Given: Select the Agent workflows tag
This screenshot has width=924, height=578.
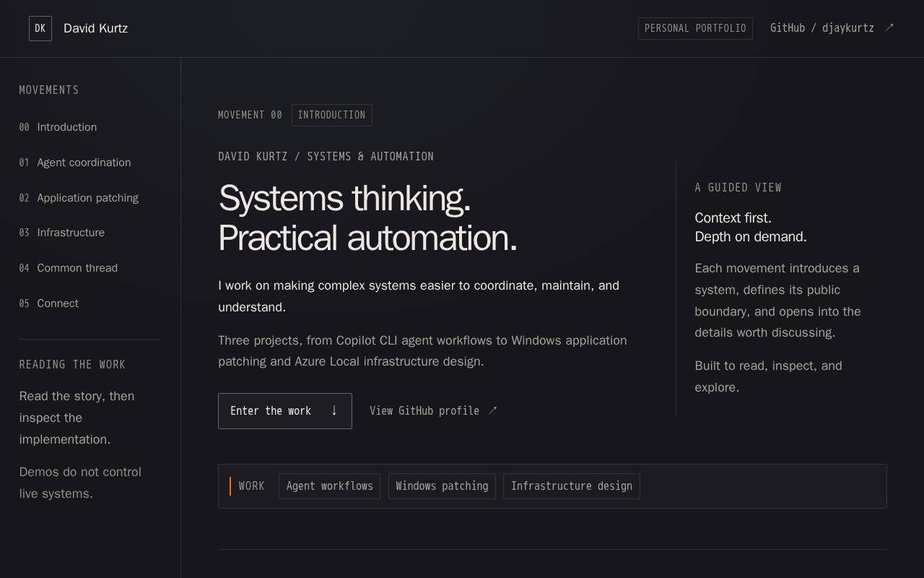Looking at the screenshot, I should click(329, 486).
